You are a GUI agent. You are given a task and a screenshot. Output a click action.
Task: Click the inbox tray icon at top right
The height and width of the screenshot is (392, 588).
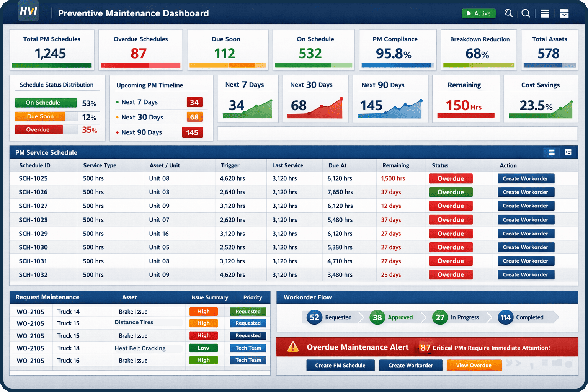[x=564, y=13]
